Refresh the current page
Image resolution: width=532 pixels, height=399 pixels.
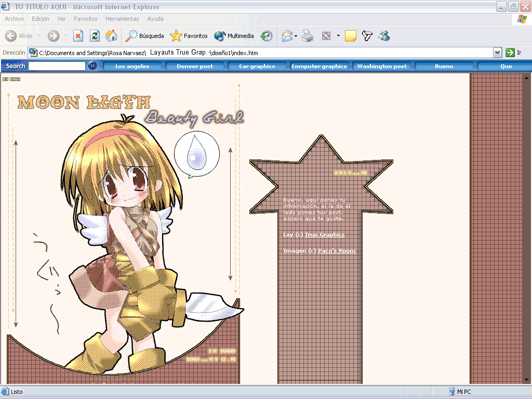coord(95,36)
